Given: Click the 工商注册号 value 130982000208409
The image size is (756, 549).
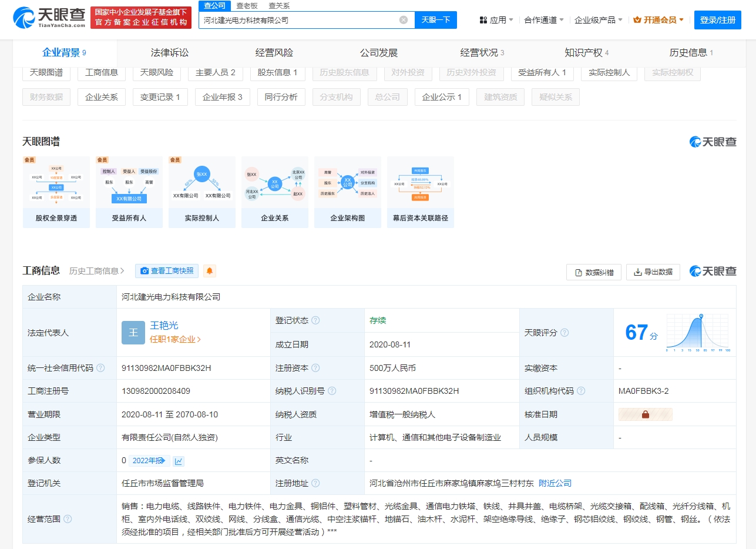Looking at the screenshot, I should point(156,391).
